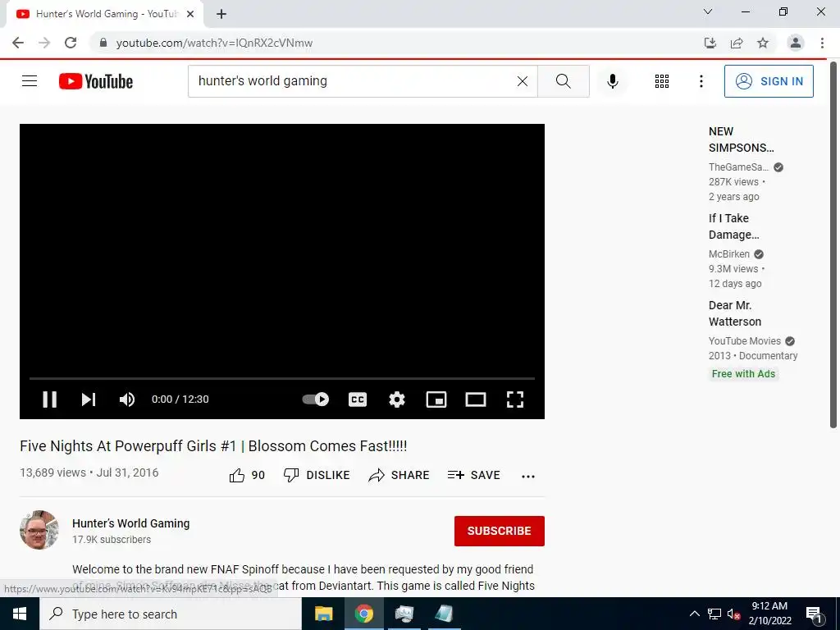Viewport: 840px width, 630px height.
Task: Close the Hunter's World Gaming tab
Action: coord(190,14)
